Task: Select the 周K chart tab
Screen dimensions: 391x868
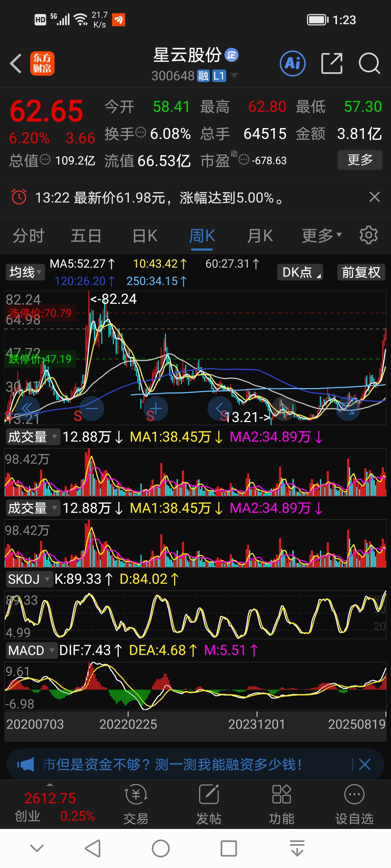Action: [x=202, y=236]
